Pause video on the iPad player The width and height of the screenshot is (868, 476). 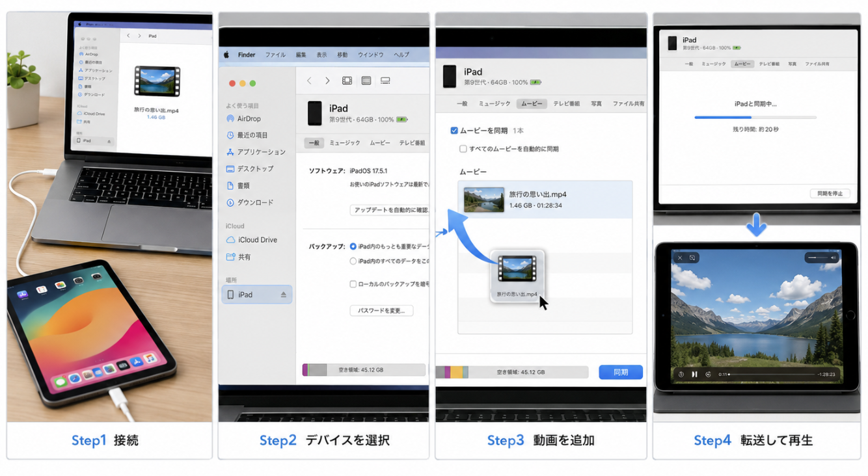point(694,375)
